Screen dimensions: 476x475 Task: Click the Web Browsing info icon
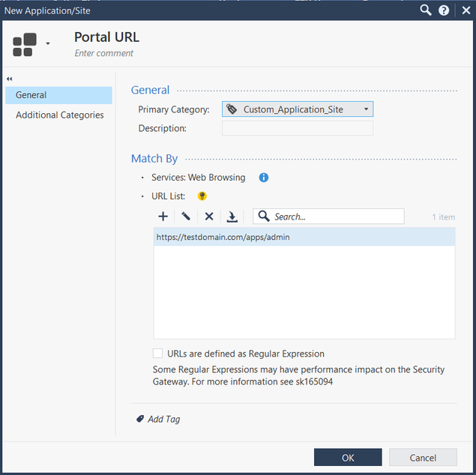pos(264,178)
